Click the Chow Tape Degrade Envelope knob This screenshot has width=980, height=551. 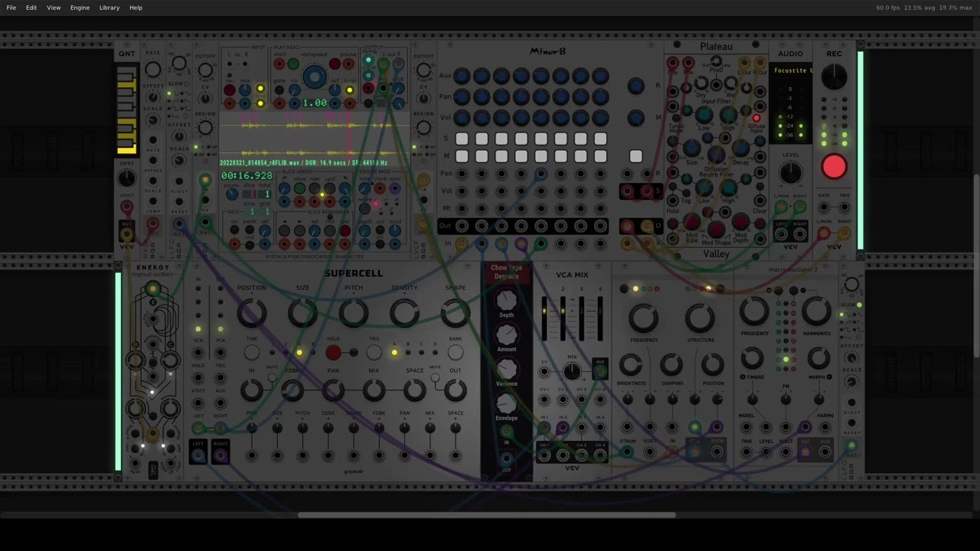point(506,403)
